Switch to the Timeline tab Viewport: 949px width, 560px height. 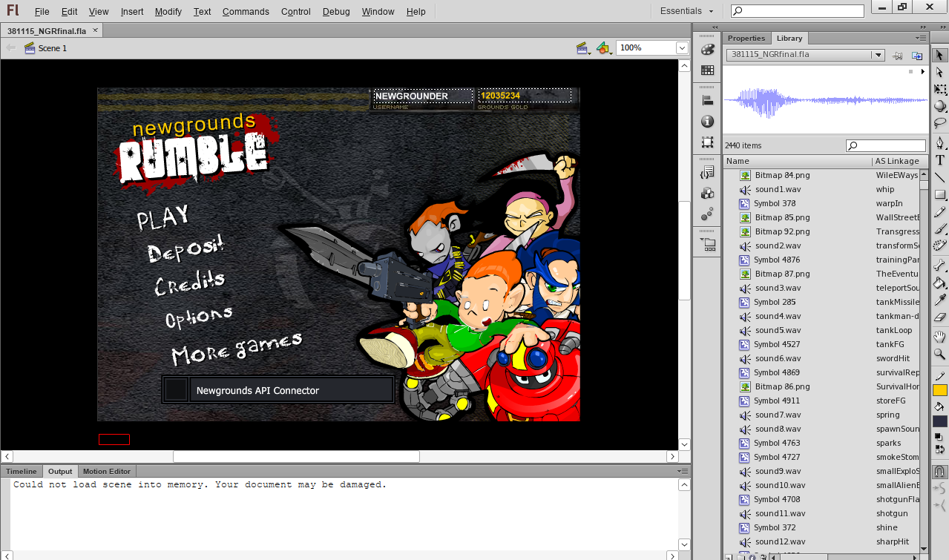(22, 471)
